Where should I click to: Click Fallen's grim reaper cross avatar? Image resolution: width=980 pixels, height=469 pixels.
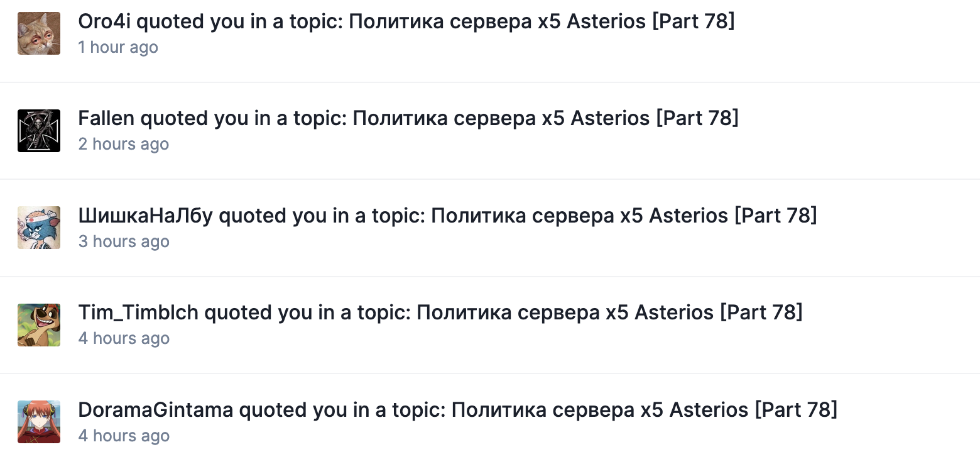[x=39, y=131]
